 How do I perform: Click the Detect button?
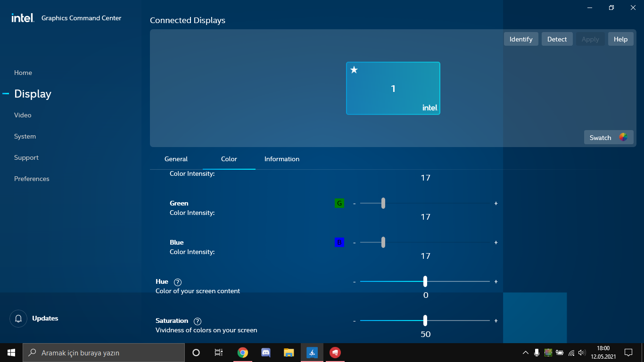(557, 39)
